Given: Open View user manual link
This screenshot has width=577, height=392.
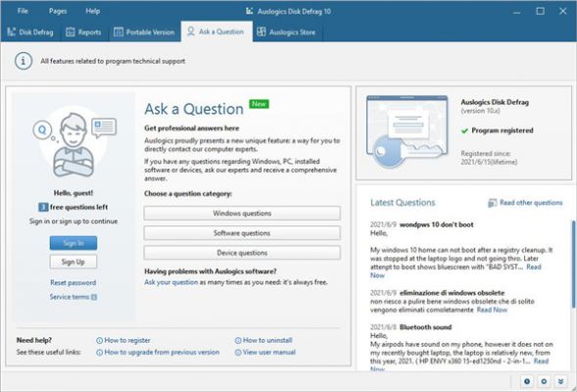Looking at the screenshot, I should tap(269, 352).
